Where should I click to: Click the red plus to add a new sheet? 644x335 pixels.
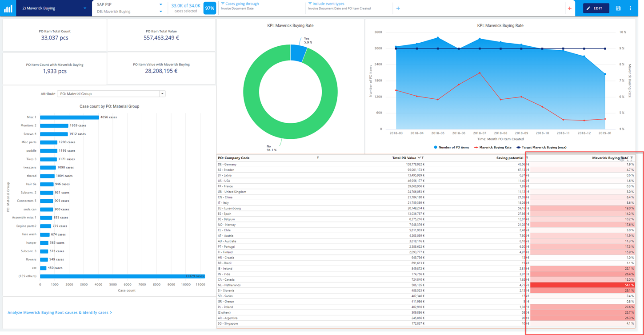[570, 8]
